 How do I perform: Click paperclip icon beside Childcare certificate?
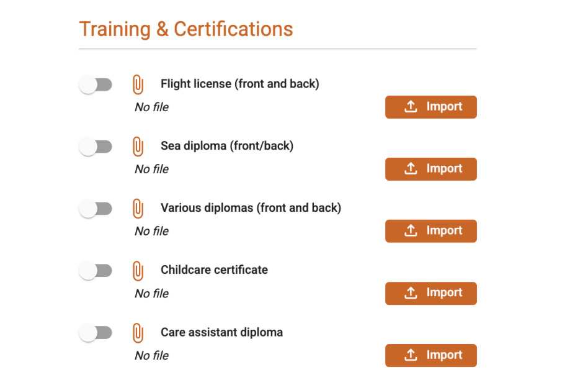tap(138, 271)
